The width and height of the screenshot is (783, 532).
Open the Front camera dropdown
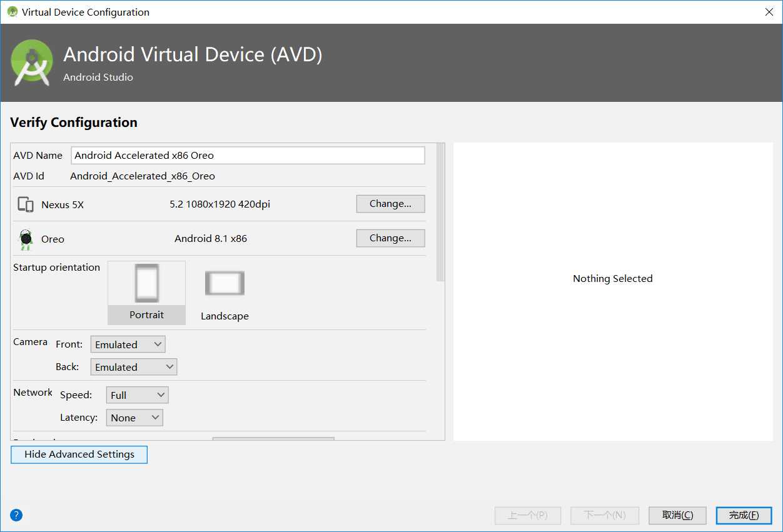[128, 344]
